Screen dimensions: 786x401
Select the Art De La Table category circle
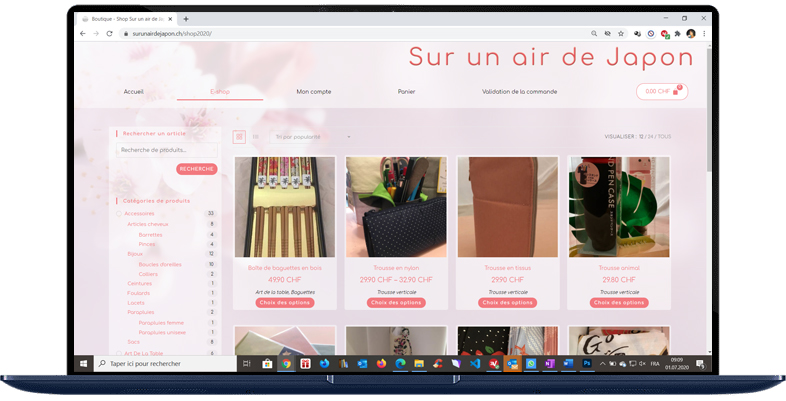119,353
